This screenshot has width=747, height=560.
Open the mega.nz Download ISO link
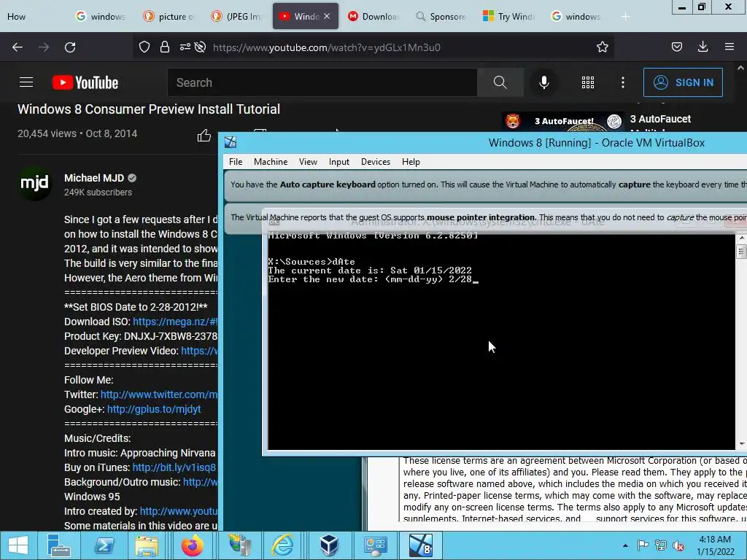click(175, 322)
